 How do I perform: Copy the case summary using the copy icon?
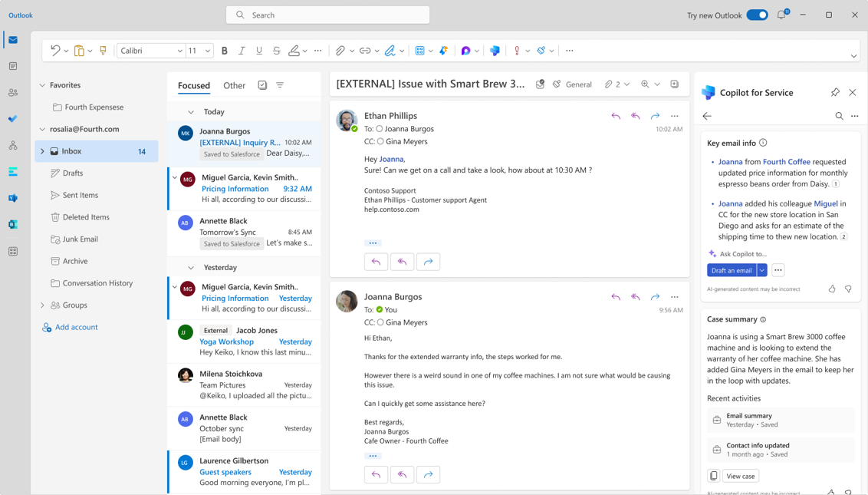714,476
